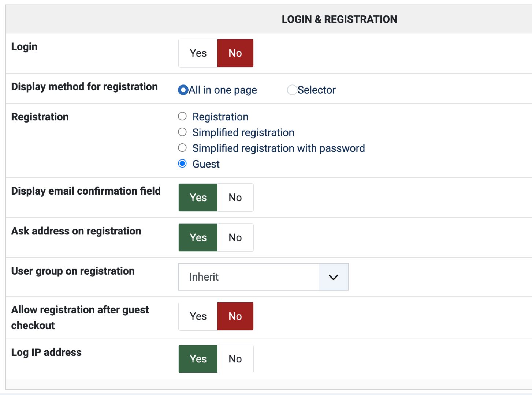
Task: Disable email confirmation field with No
Action: [235, 197]
